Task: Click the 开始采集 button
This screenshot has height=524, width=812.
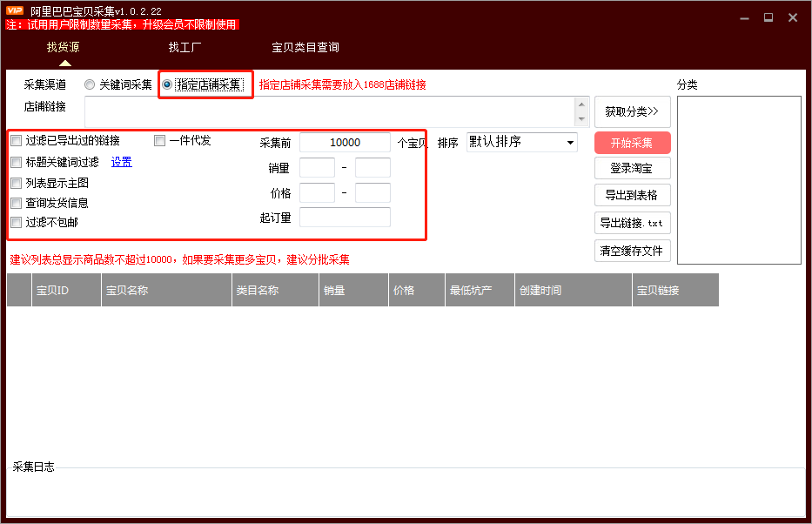Action: (633, 143)
